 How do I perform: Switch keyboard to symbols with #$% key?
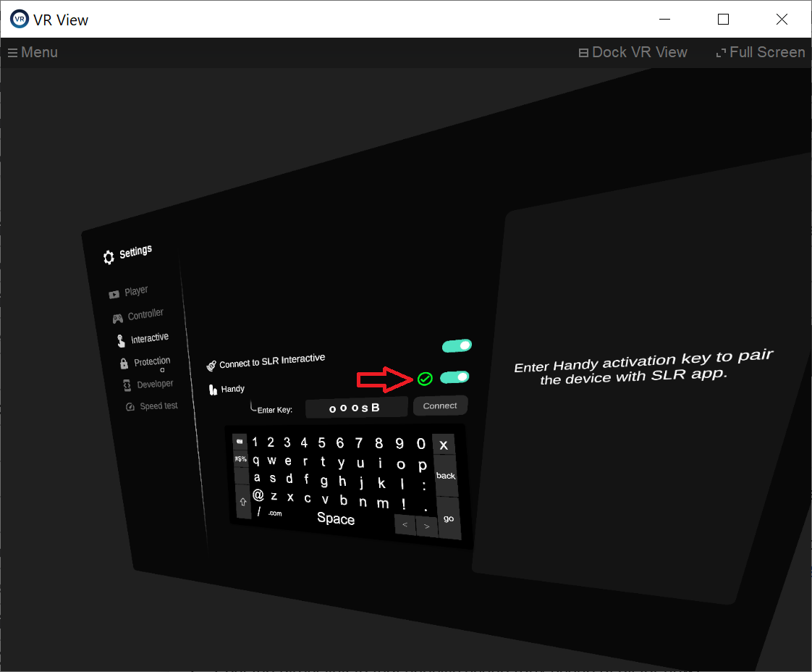tap(240, 459)
